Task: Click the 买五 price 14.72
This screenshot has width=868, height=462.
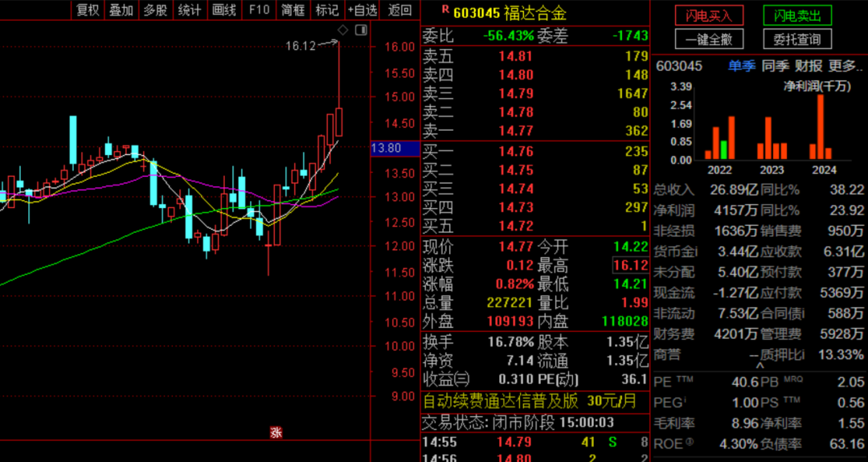Action: pos(516,227)
